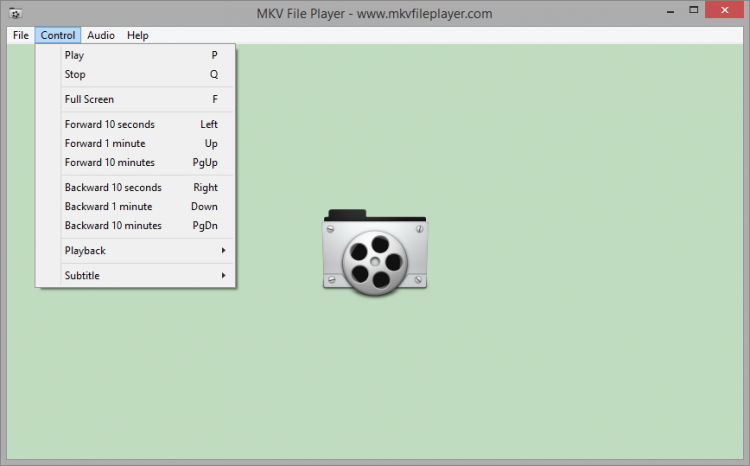Close the open Control menu
Viewport: 750px width, 466px height.
tap(58, 35)
